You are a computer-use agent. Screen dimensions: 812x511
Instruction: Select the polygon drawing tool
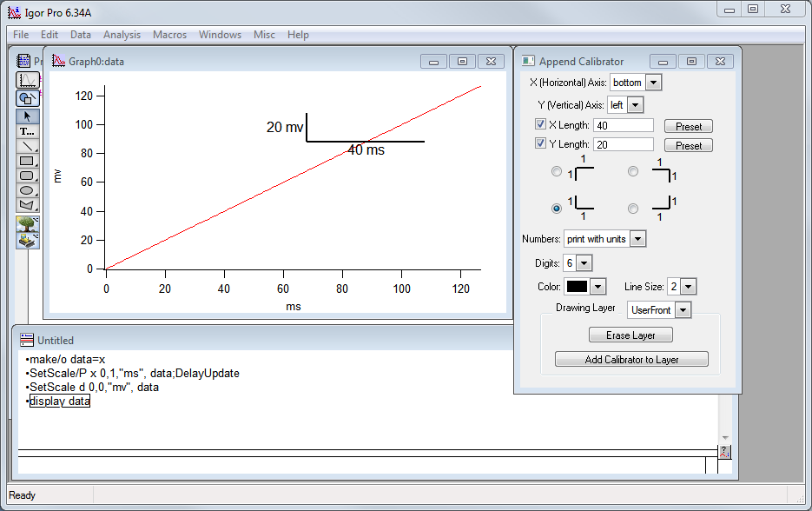point(27,205)
